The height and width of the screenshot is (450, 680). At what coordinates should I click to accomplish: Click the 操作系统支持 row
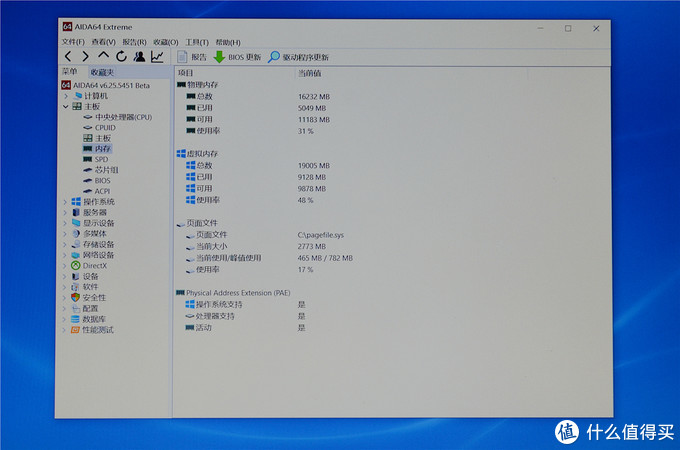tap(219, 304)
